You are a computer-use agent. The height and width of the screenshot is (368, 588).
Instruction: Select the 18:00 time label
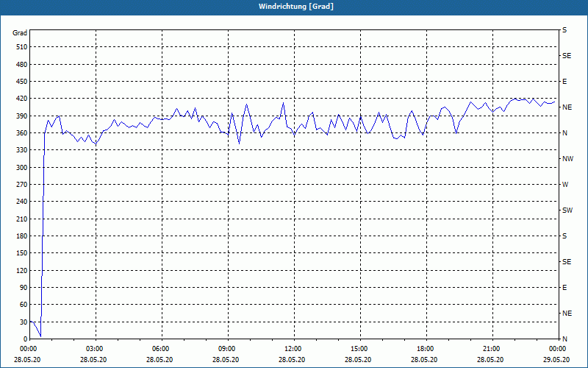click(x=426, y=349)
